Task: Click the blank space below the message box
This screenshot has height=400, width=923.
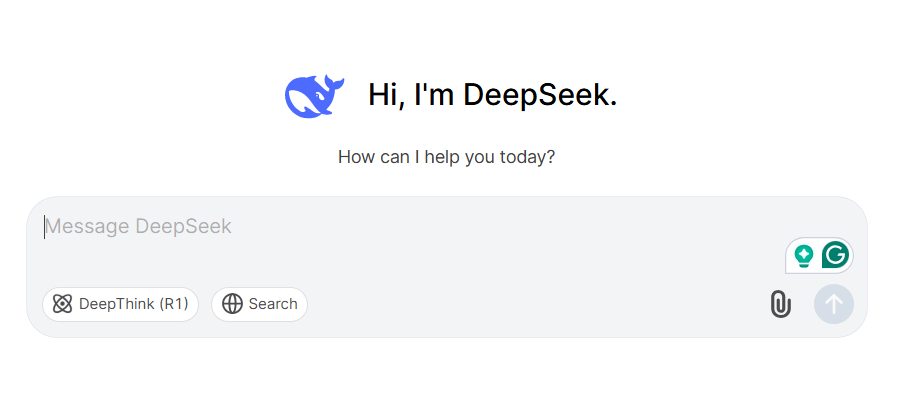Action: 447,369
